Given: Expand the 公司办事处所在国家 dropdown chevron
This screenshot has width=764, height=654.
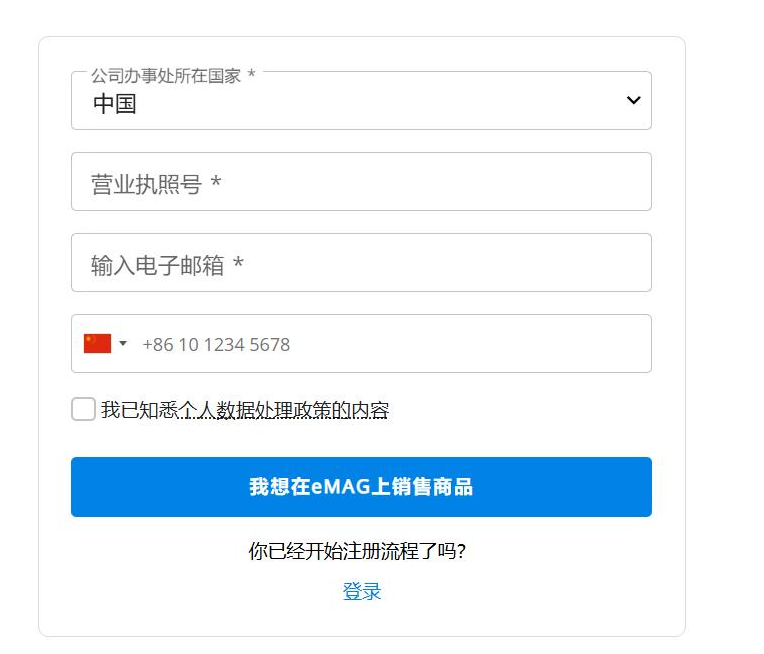Looking at the screenshot, I should pos(633,100).
